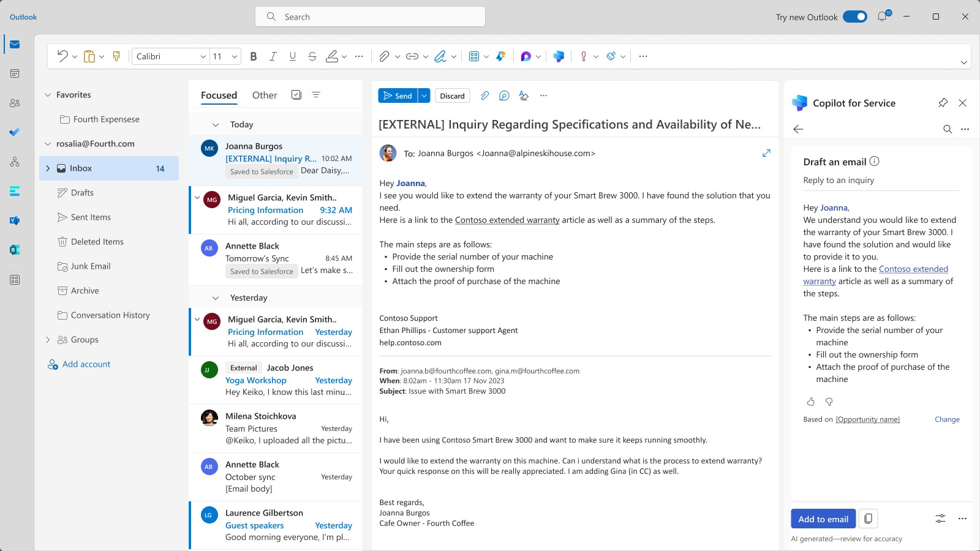Click the search icon in Copilot pane

tap(948, 129)
